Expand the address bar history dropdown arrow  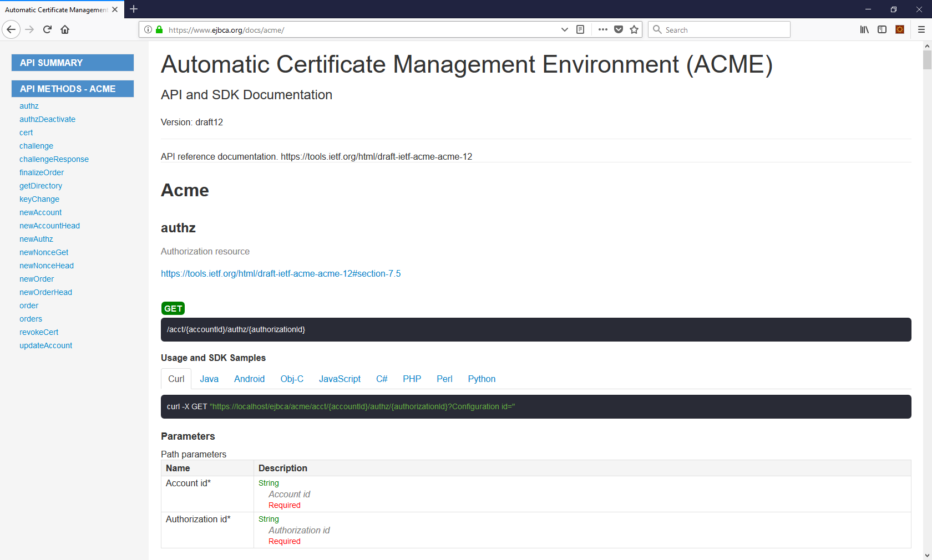pyautogui.click(x=565, y=29)
